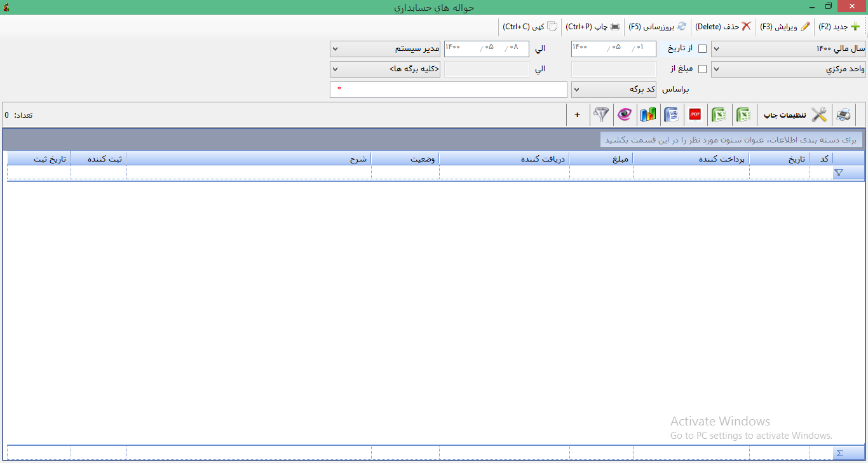
Task: Sort by the مبلغ column header
Action: [601, 158]
